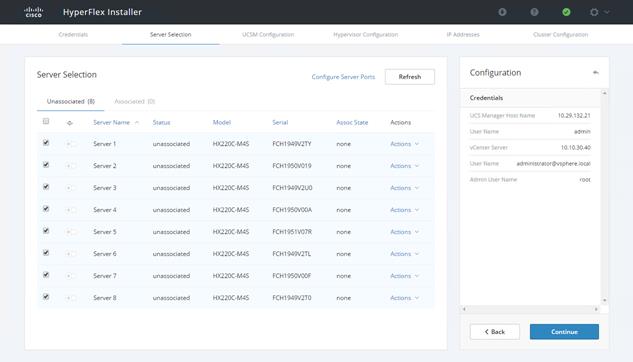Viewport: 633px width, 362px height.
Task: Uncheck the Server 3 checkbox
Action: pos(46,186)
